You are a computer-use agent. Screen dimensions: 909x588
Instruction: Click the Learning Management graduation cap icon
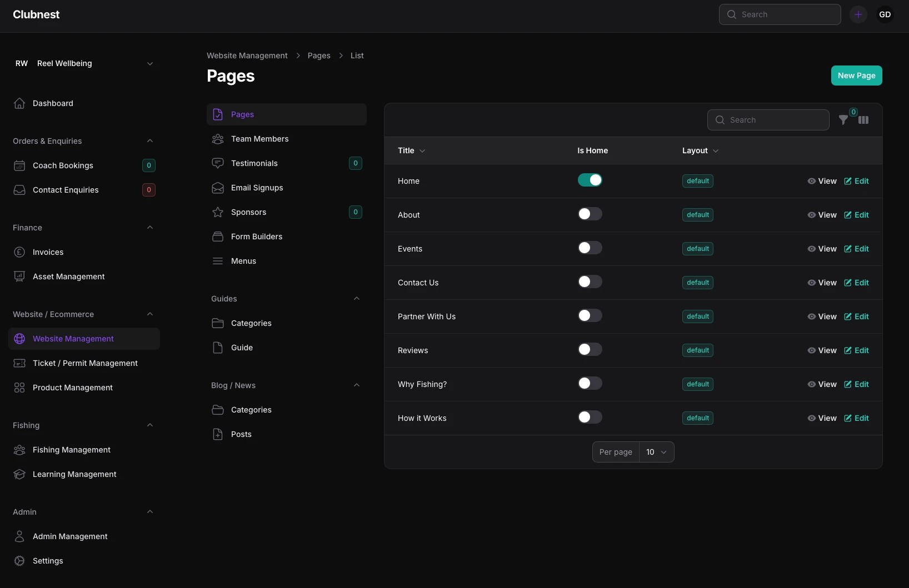tap(19, 474)
